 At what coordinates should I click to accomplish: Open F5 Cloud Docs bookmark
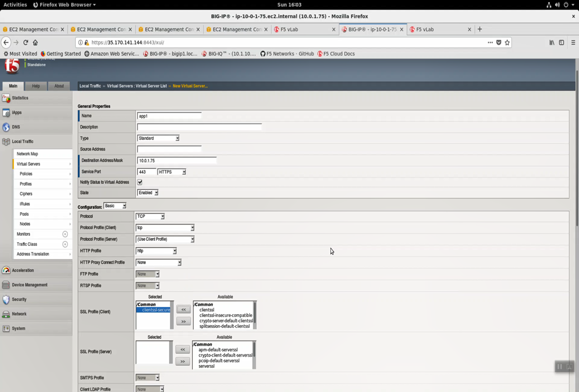[x=336, y=54]
